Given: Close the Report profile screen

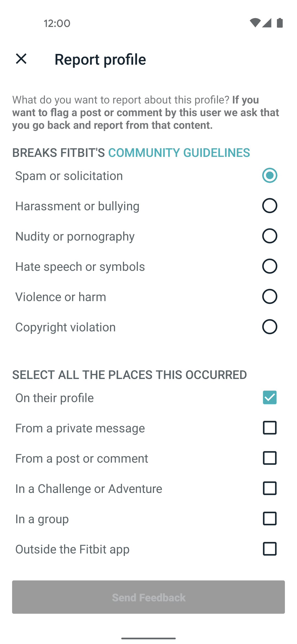Looking at the screenshot, I should (x=21, y=59).
